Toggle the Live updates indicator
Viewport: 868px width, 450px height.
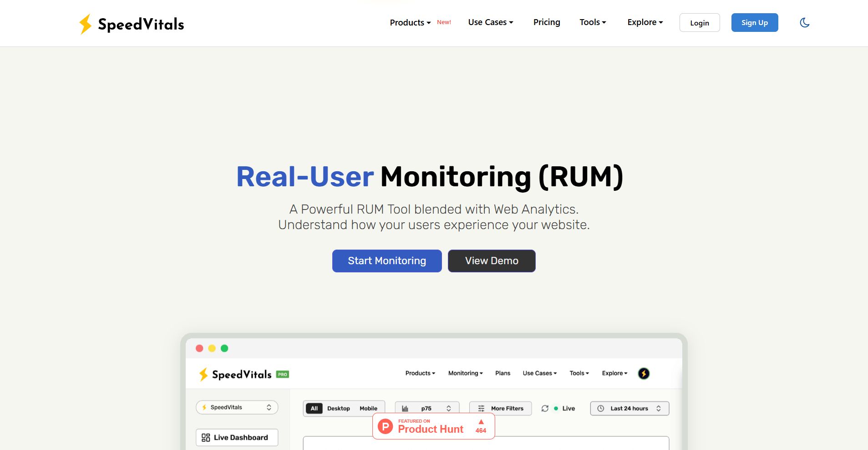pyautogui.click(x=564, y=409)
